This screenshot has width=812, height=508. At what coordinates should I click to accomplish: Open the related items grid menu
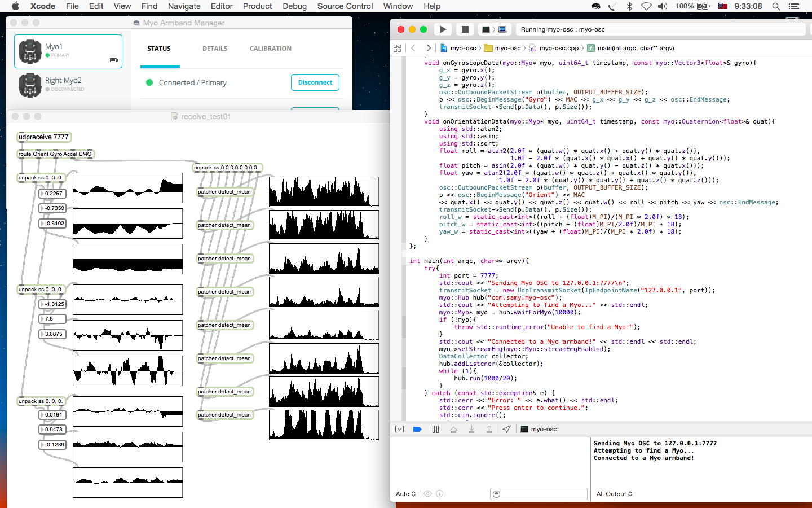click(x=397, y=48)
